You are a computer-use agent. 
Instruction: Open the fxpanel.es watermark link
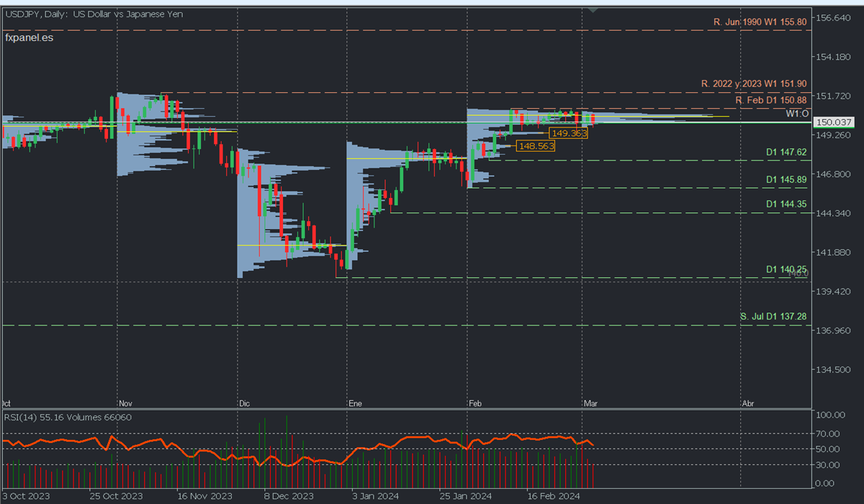29,37
